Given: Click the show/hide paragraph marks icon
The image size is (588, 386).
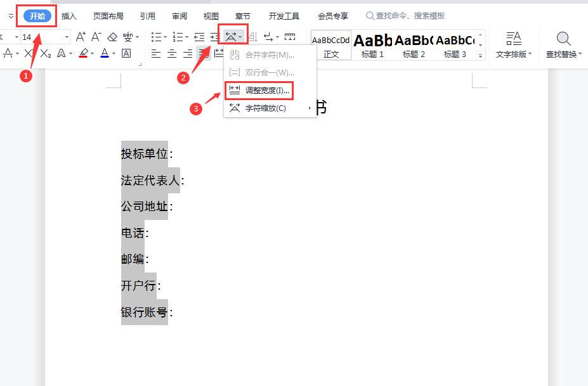Looking at the screenshot, I should click(268, 37).
